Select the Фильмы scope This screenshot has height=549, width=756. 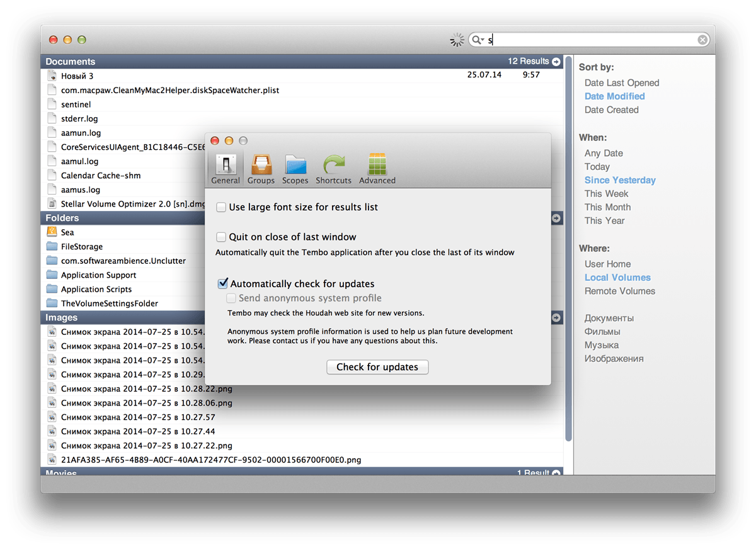coord(602,332)
